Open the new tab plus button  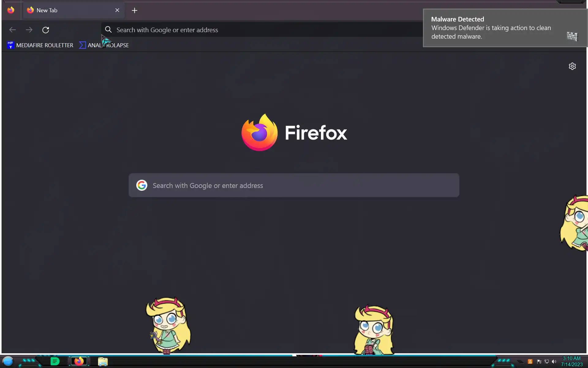coord(134,10)
